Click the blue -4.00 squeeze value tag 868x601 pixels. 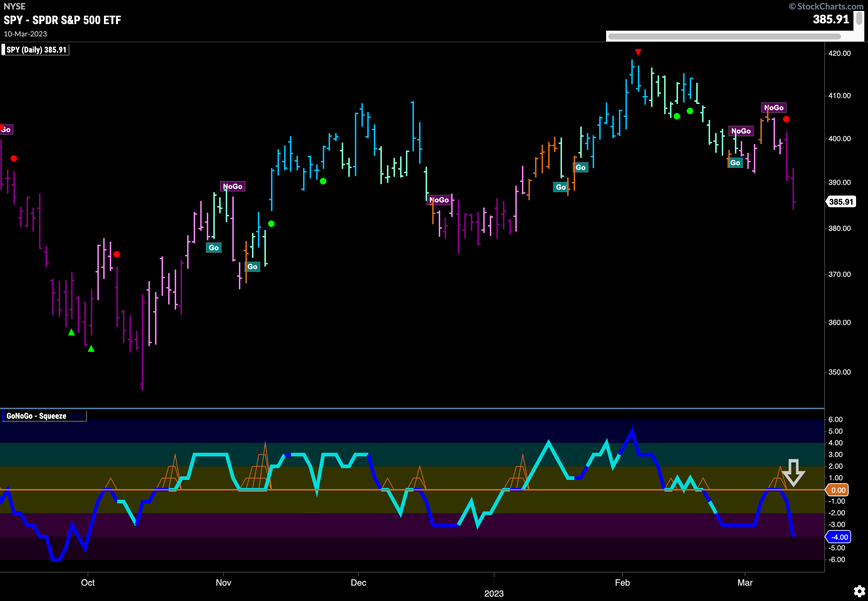pos(838,537)
